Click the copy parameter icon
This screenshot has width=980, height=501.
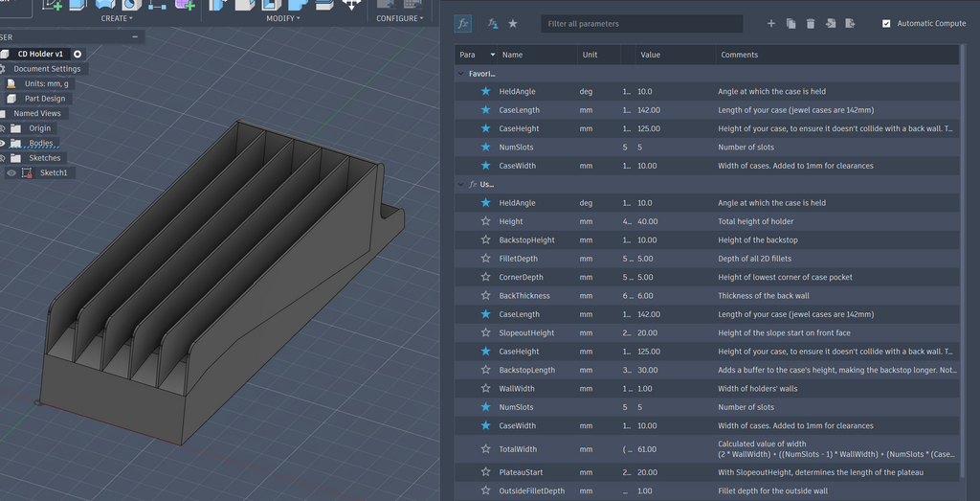click(791, 24)
